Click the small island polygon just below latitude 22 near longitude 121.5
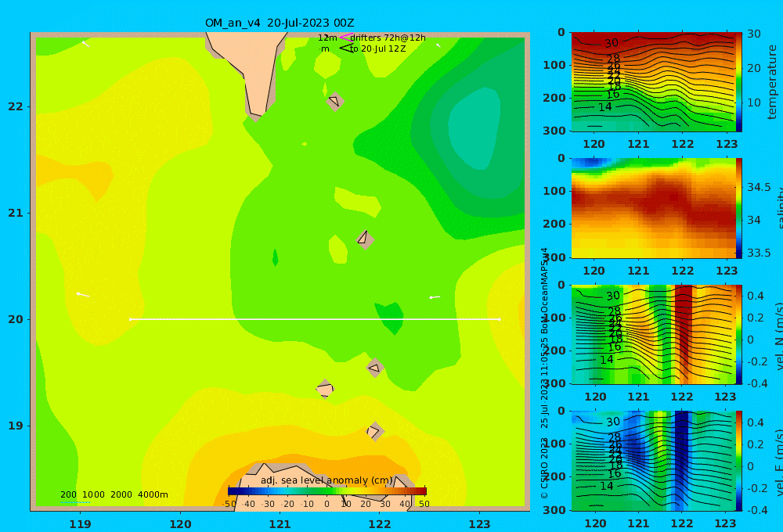The height and width of the screenshot is (532, 783). (335, 101)
